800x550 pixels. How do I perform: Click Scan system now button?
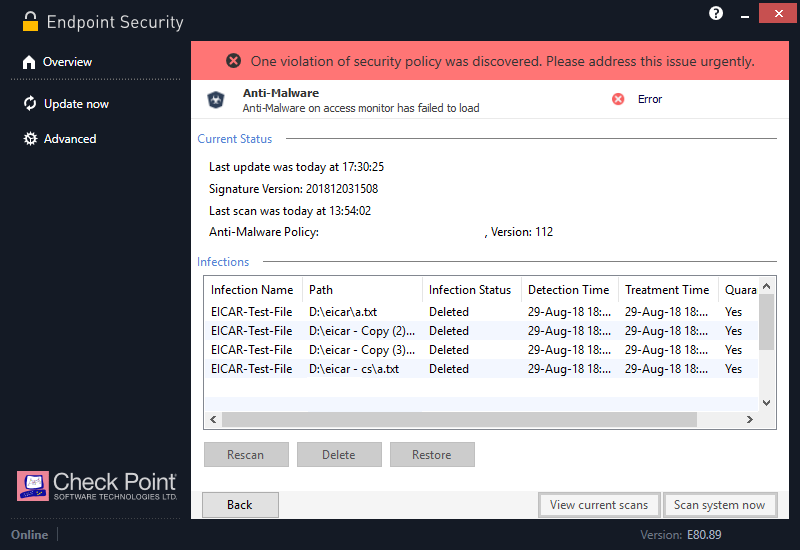(x=720, y=505)
